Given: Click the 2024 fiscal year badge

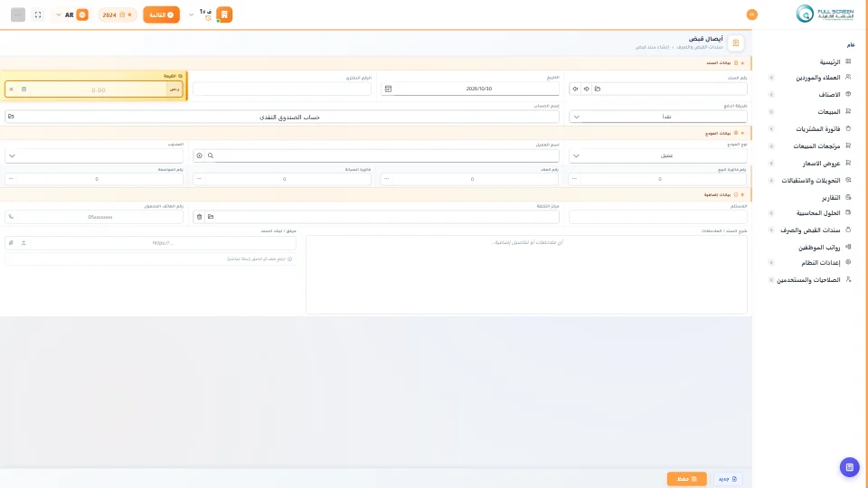Looking at the screenshot, I should 117,15.
